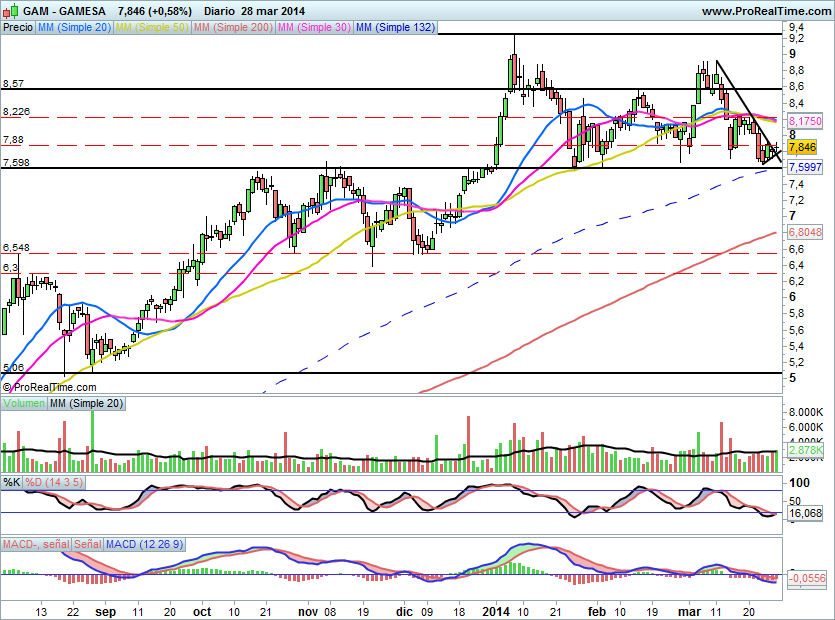Select the Volumen panel label
This screenshot has width=835, height=620.
[x=24, y=403]
